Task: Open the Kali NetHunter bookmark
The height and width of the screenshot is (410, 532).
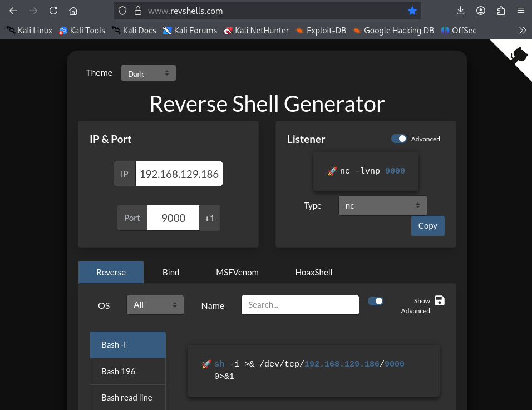Action: pyautogui.click(x=257, y=31)
